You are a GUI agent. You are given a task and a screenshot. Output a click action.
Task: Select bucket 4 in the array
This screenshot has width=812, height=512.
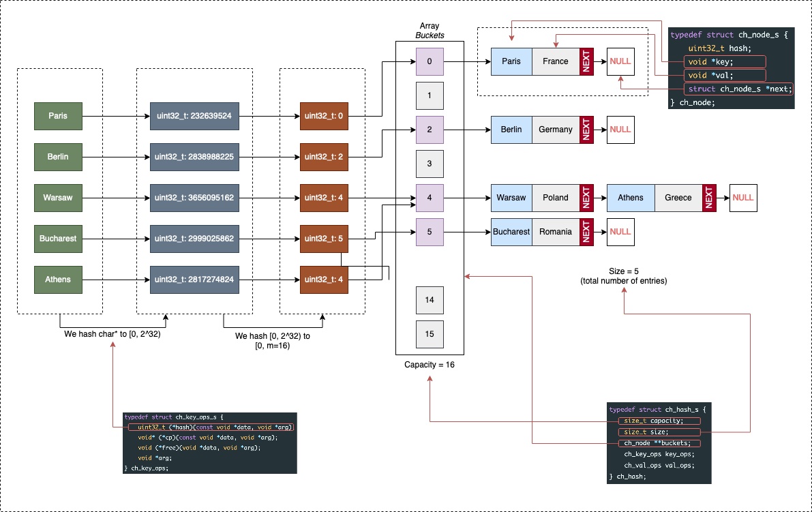[x=430, y=198]
